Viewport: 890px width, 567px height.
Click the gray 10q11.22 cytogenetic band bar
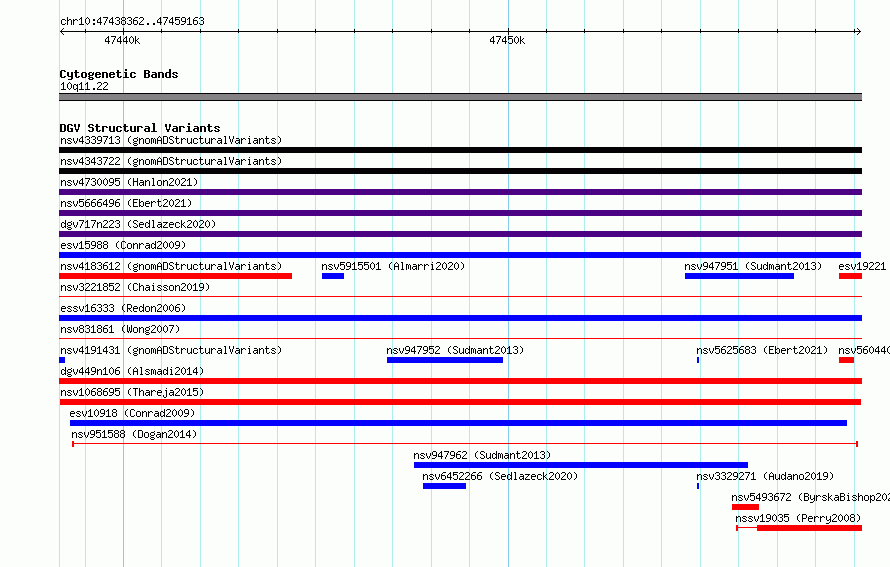pos(460,97)
